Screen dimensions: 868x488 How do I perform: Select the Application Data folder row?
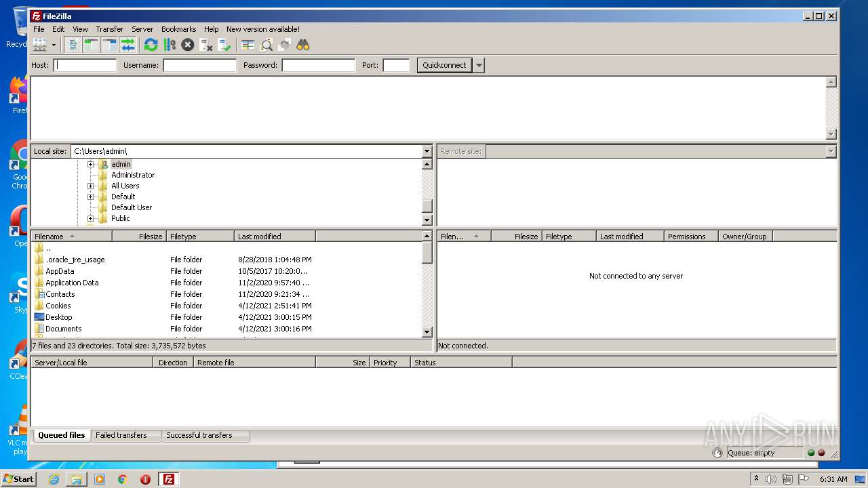pos(226,283)
